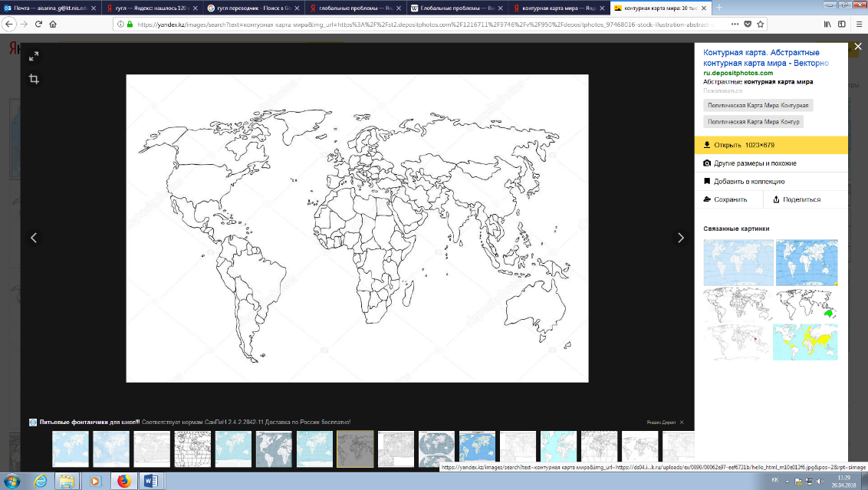Click the Pocket save icon
868x490 pixels.
[x=748, y=24]
